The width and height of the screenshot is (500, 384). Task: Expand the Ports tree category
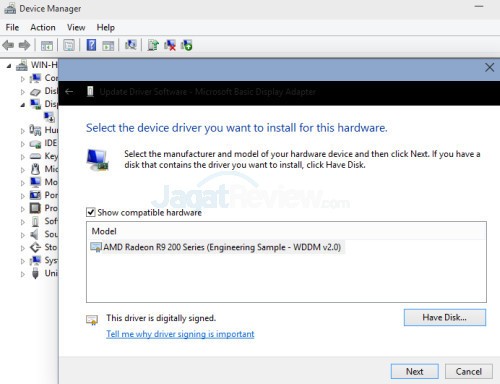[x=22, y=196]
